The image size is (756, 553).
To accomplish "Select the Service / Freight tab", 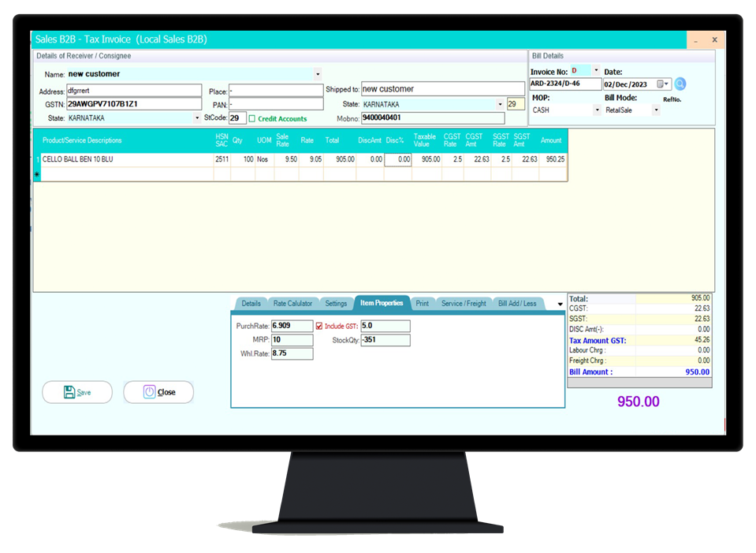I will (464, 304).
